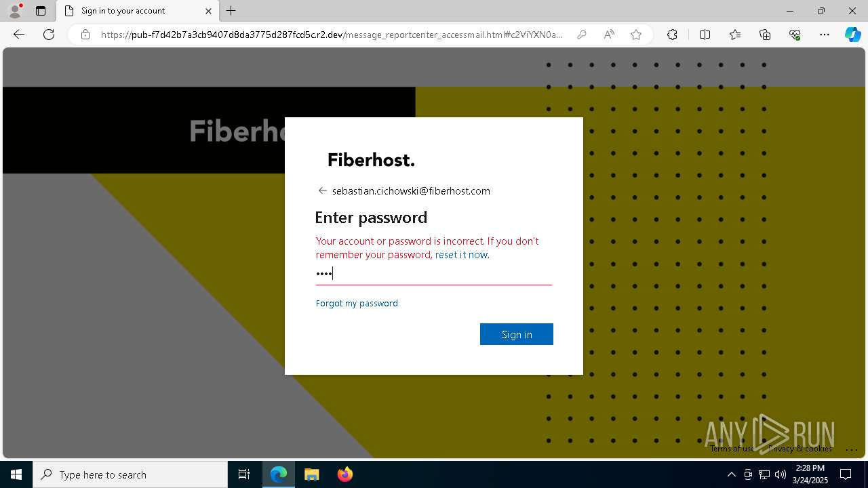This screenshot has width=868, height=488.
Task: Open the Forgot my password link
Action: (357, 303)
